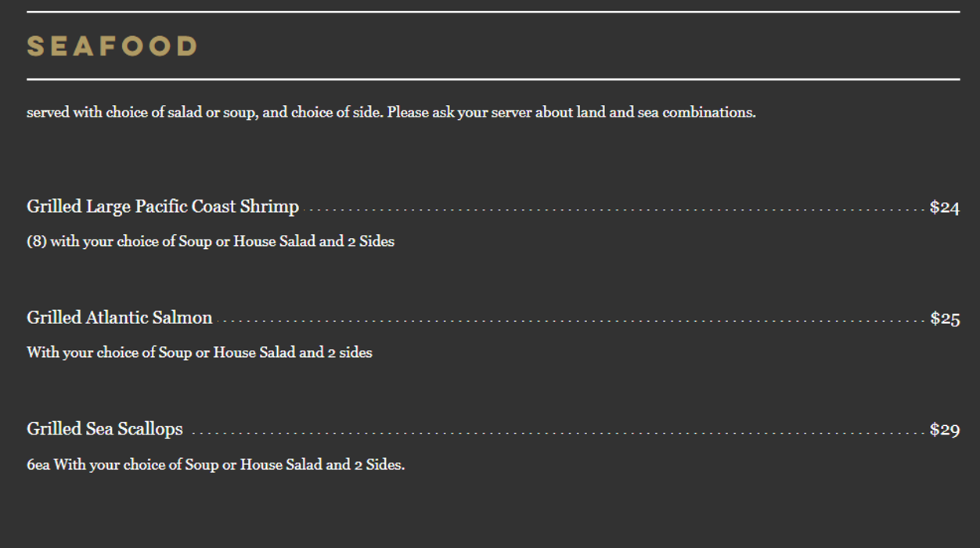Click the horizontal rule below SEAFOOD heading

[x=493, y=79]
